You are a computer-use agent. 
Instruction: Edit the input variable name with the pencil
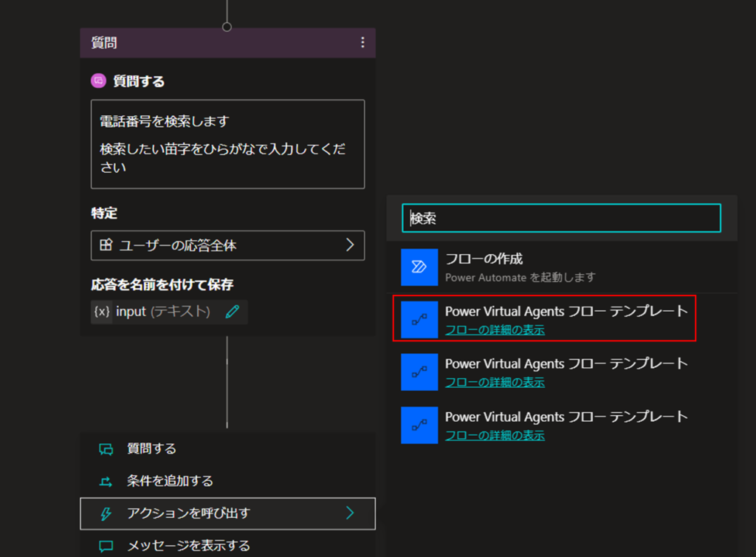point(233,312)
